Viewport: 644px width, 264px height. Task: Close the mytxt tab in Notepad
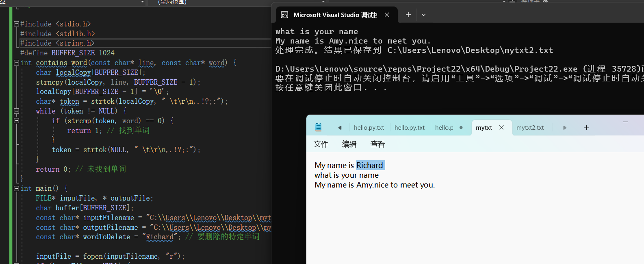click(501, 127)
